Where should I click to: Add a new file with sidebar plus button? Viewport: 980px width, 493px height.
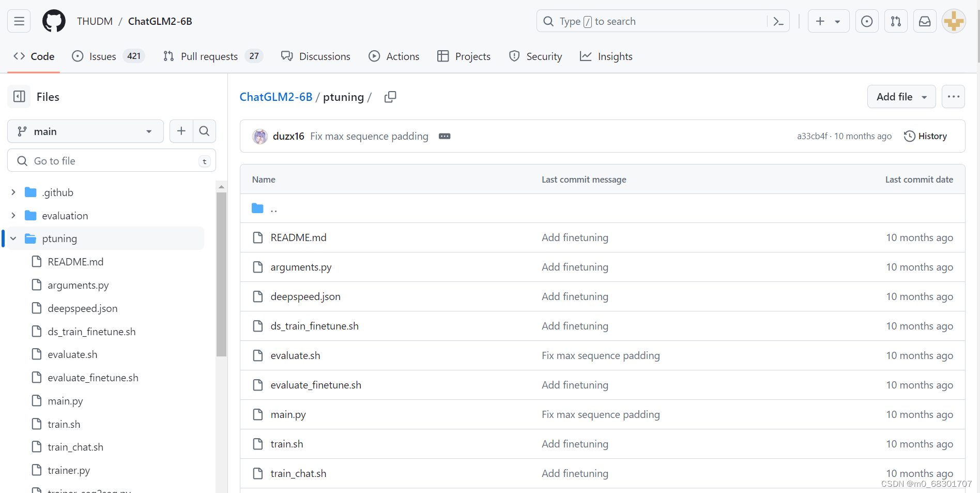pyautogui.click(x=181, y=131)
